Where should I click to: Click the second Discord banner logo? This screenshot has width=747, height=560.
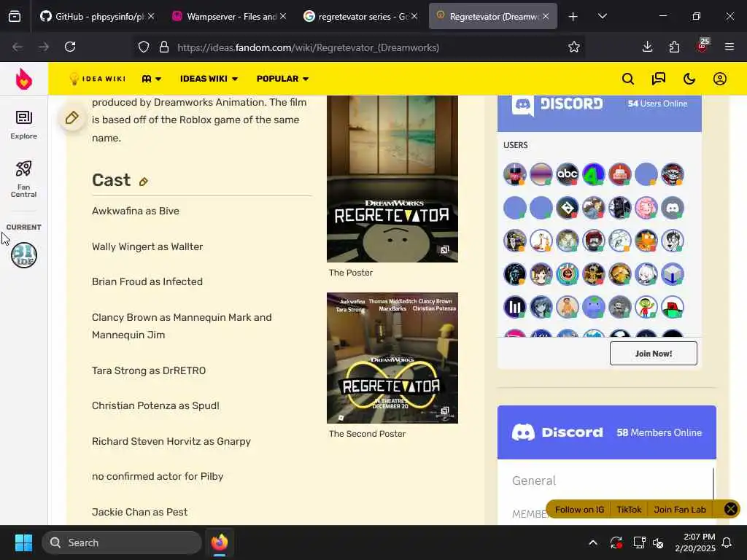pos(557,432)
